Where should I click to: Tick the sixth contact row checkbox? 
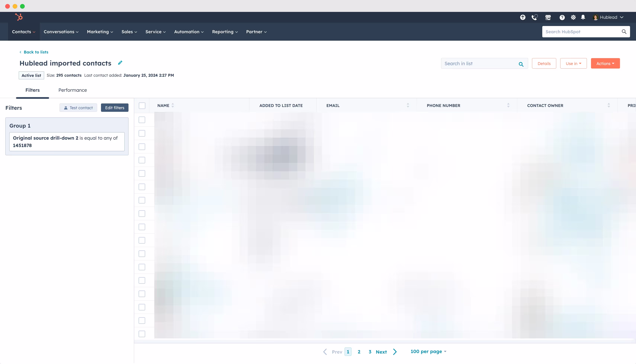coord(142,187)
